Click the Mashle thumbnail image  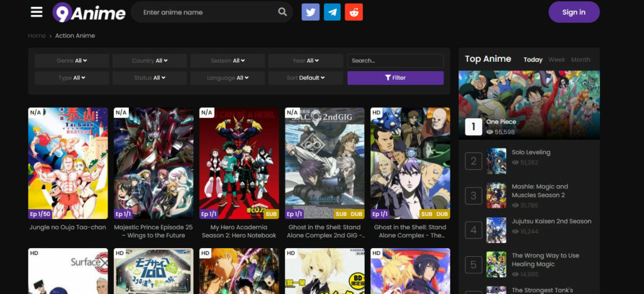click(x=496, y=196)
